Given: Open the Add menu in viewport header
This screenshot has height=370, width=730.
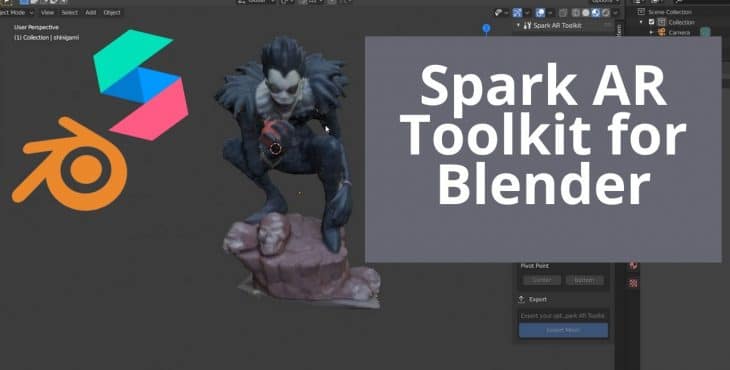Looking at the screenshot, I should (x=91, y=13).
